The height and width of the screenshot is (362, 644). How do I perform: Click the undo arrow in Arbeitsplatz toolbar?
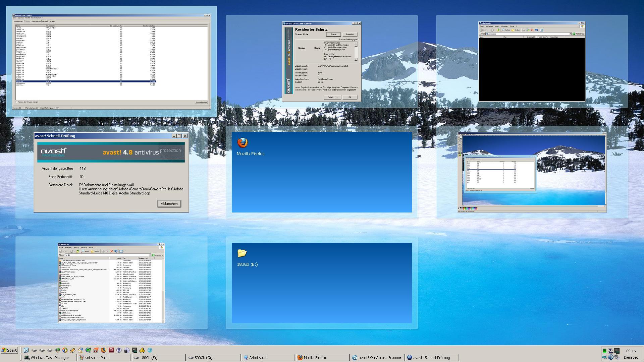[x=537, y=30]
